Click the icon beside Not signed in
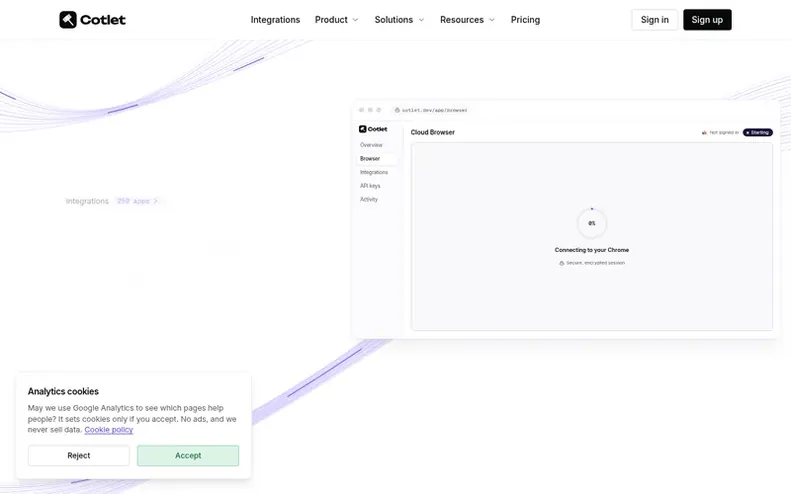 [704, 133]
